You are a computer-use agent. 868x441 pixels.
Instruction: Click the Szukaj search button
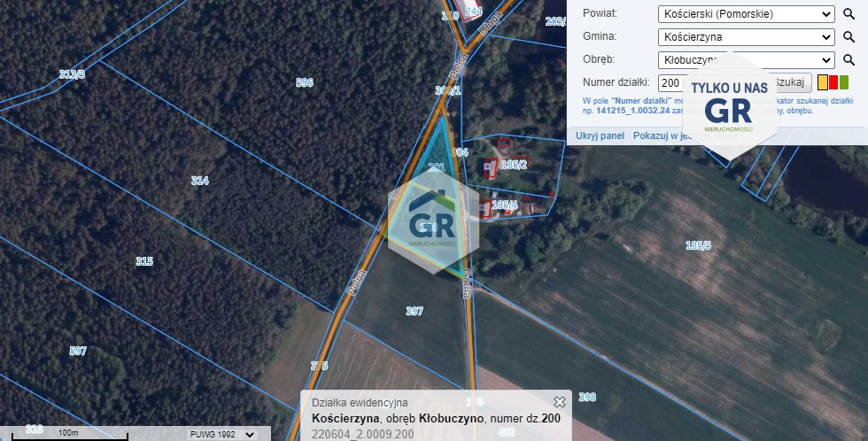coord(789,82)
